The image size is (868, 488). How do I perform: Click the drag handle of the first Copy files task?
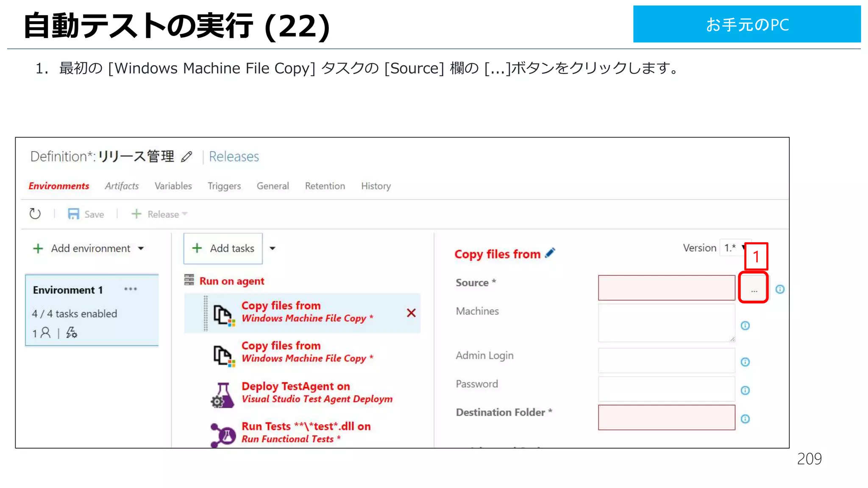tap(206, 313)
